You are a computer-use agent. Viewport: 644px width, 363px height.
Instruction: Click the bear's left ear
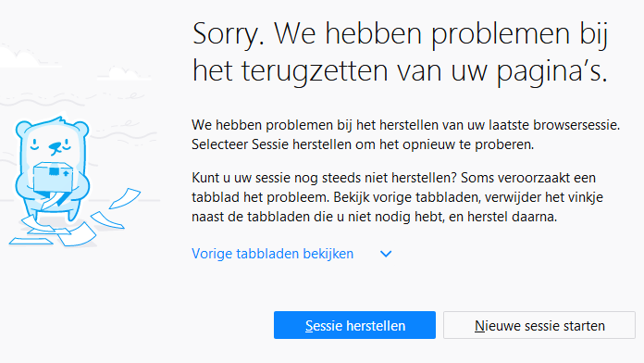pyautogui.click(x=23, y=130)
